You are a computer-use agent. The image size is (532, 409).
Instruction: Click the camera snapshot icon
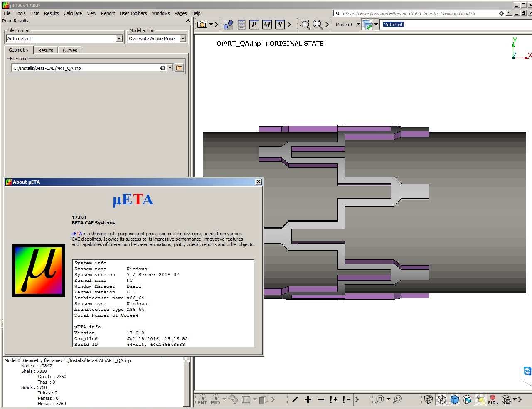pyautogui.click(x=202, y=25)
